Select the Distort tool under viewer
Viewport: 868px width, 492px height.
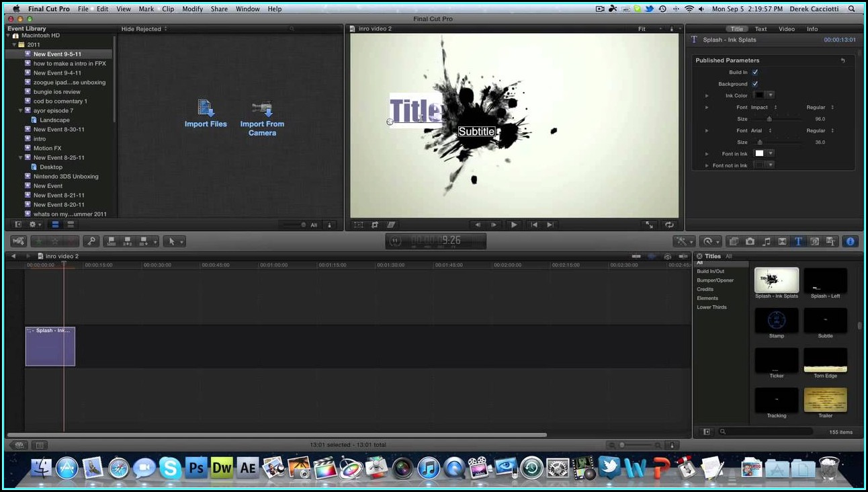tap(391, 225)
